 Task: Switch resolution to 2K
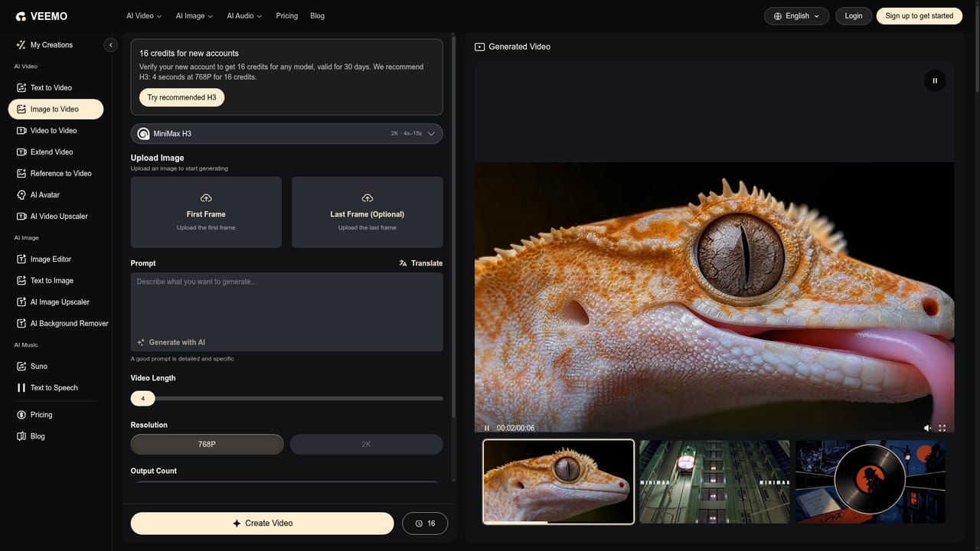click(366, 444)
